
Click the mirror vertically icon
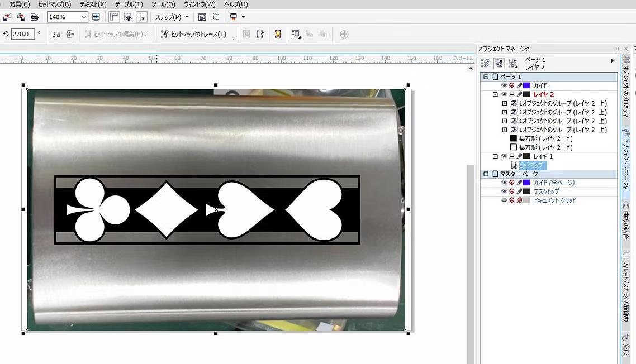pyautogui.click(x=70, y=34)
